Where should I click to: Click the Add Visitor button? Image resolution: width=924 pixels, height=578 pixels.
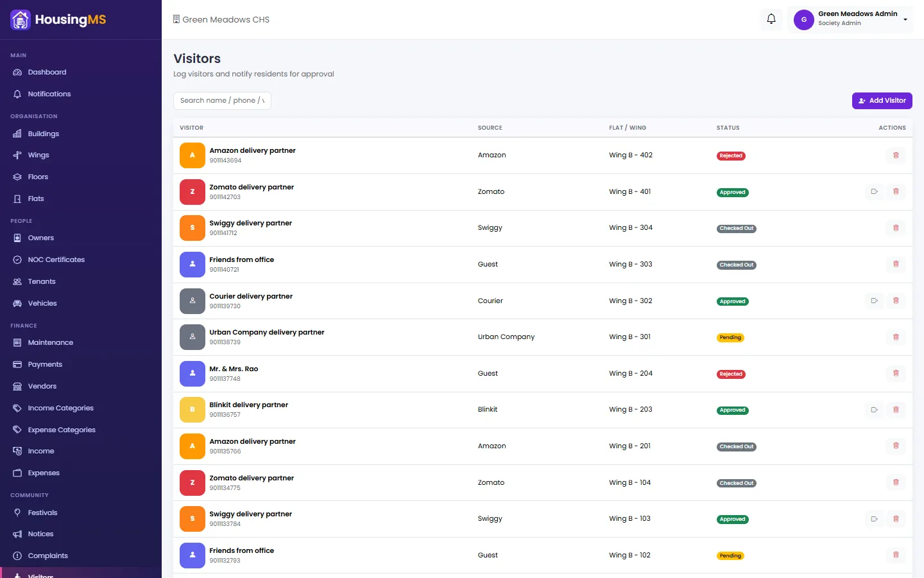882,101
